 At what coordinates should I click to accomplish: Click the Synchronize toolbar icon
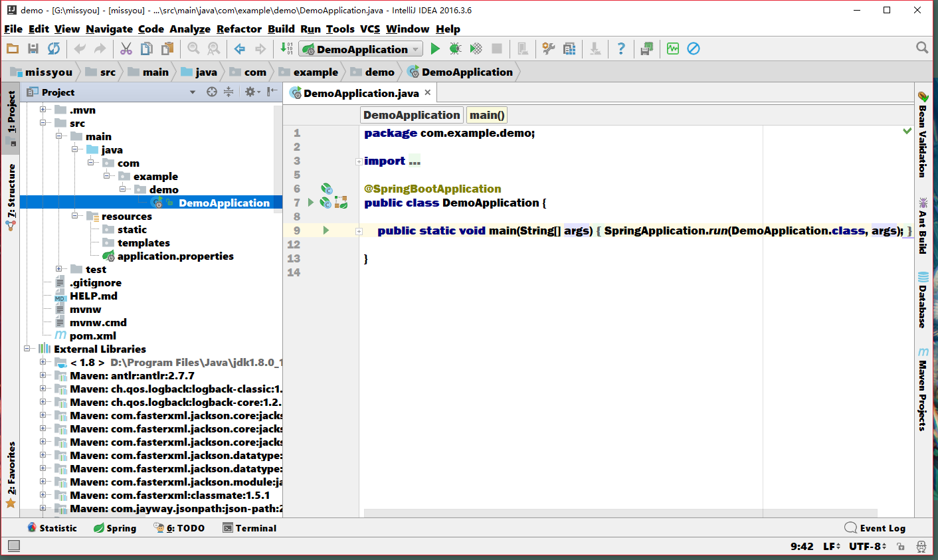click(54, 48)
